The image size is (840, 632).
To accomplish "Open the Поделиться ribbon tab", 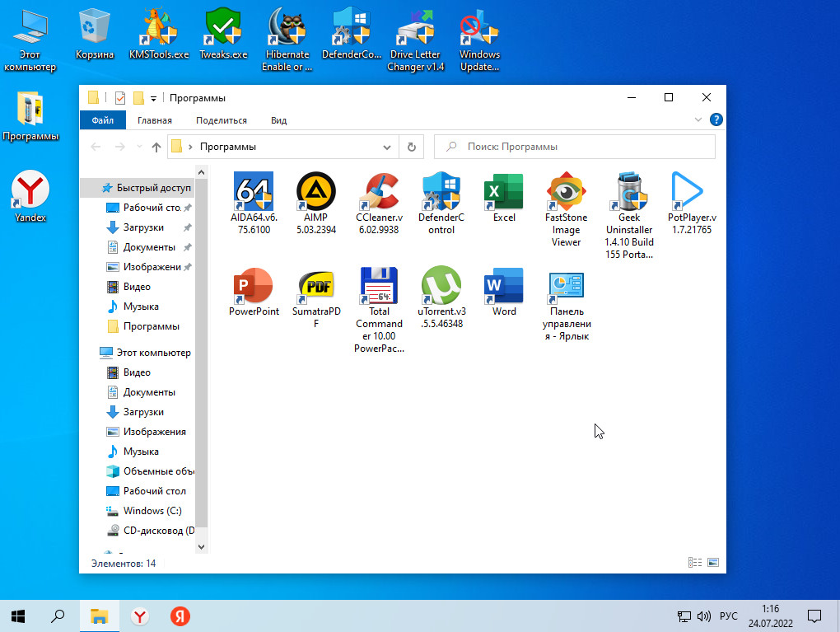I will pyautogui.click(x=222, y=120).
